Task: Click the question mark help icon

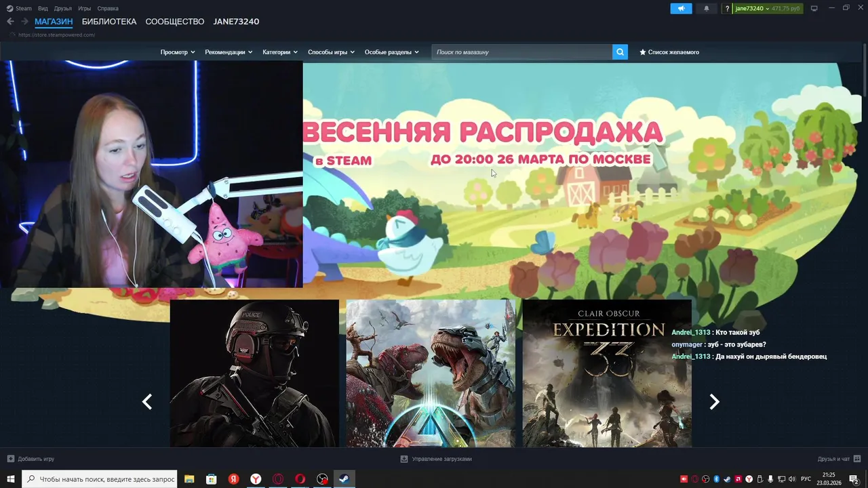Action: [727, 8]
